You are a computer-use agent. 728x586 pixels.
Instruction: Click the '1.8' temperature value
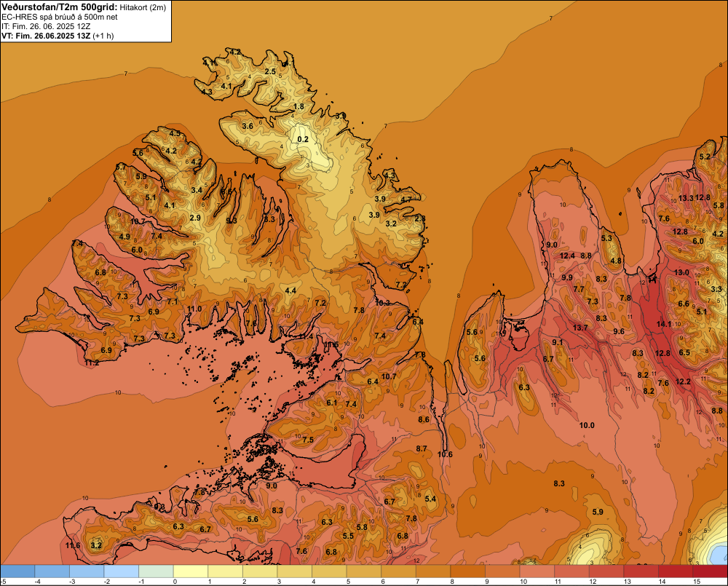pyautogui.click(x=299, y=106)
